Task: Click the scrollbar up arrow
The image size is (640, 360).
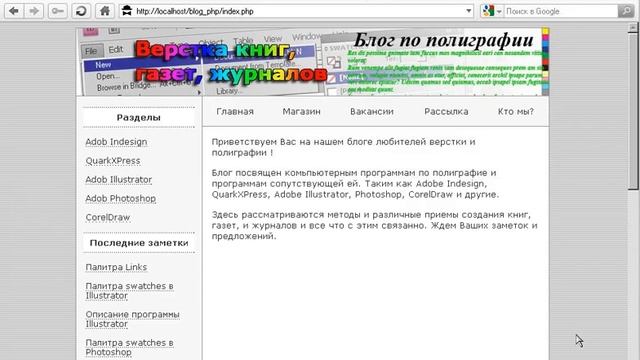Action: point(633,27)
